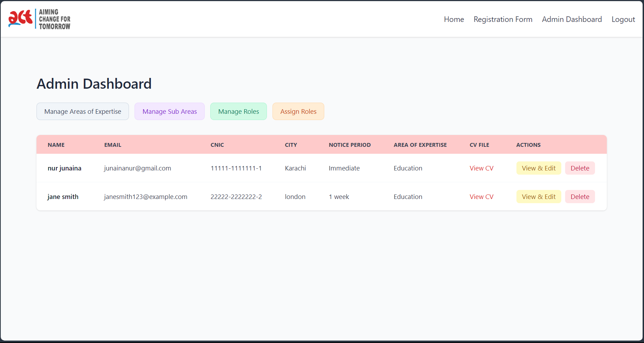Open Admin Dashboard in the navbar
This screenshot has width=644, height=343.
click(571, 19)
